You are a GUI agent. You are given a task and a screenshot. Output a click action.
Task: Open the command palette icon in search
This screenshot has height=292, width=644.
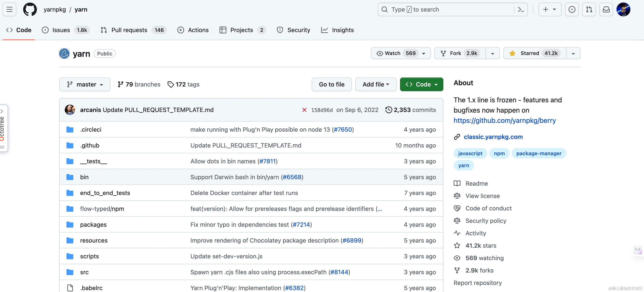point(521,9)
